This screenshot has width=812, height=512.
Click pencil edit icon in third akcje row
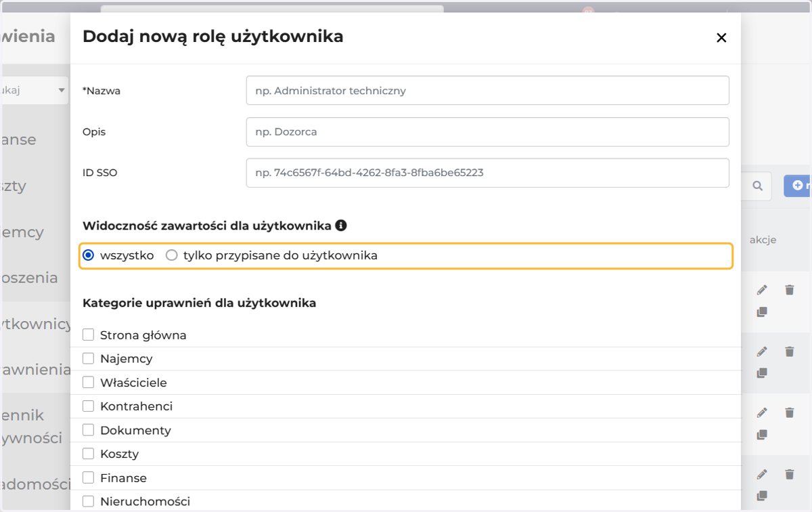coord(762,412)
